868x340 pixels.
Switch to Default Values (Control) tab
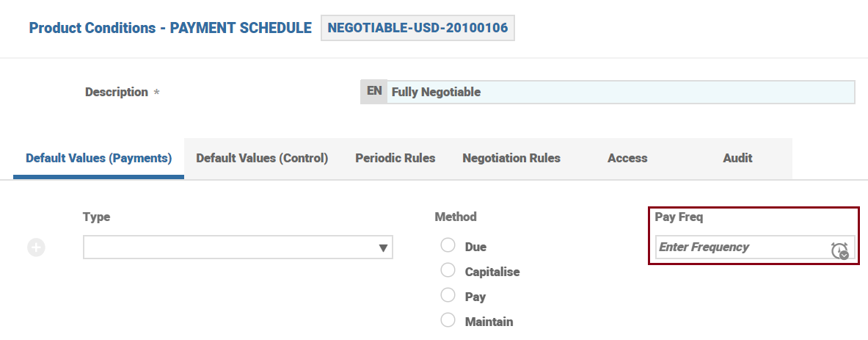click(x=262, y=158)
